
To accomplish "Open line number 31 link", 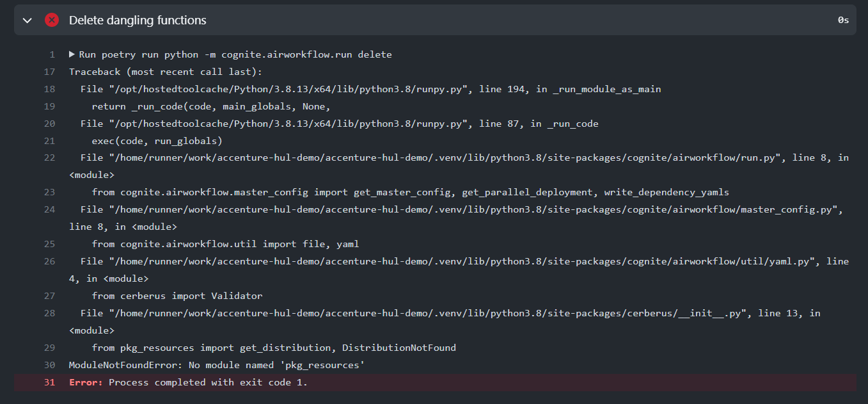I will tap(49, 382).
